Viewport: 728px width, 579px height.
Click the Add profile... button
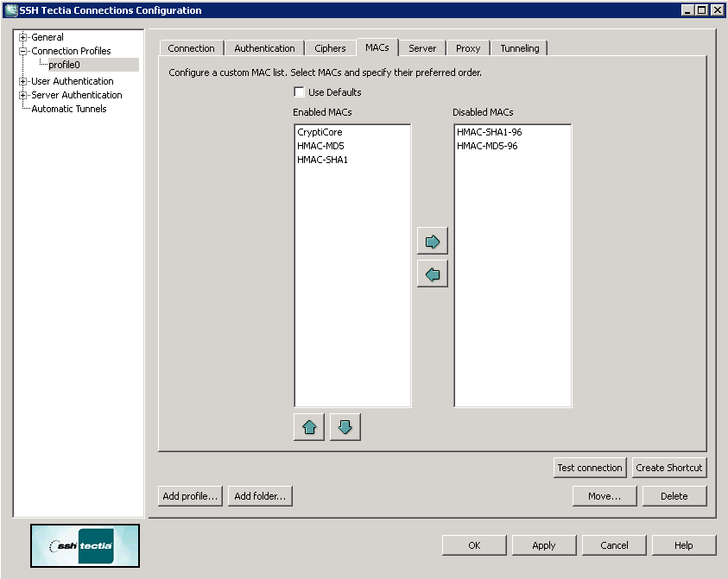[191, 496]
